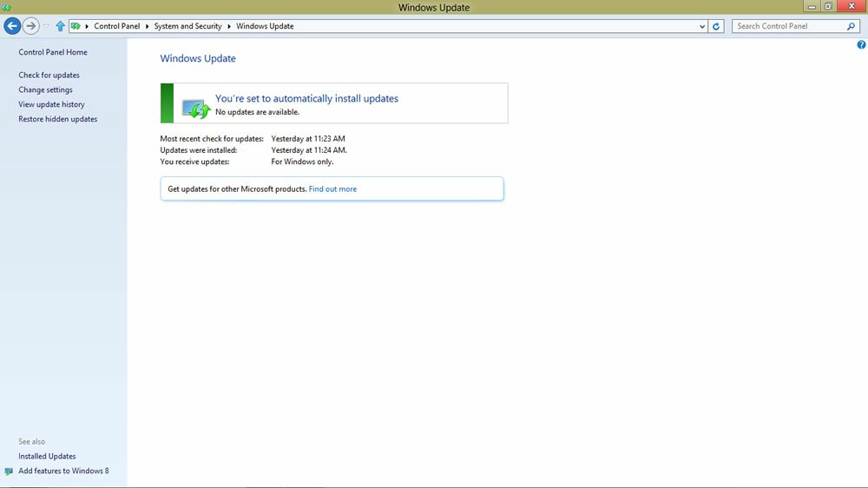The image size is (868, 488).
Task: Click the Windows Update title bar icon
Action: click(x=7, y=7)
